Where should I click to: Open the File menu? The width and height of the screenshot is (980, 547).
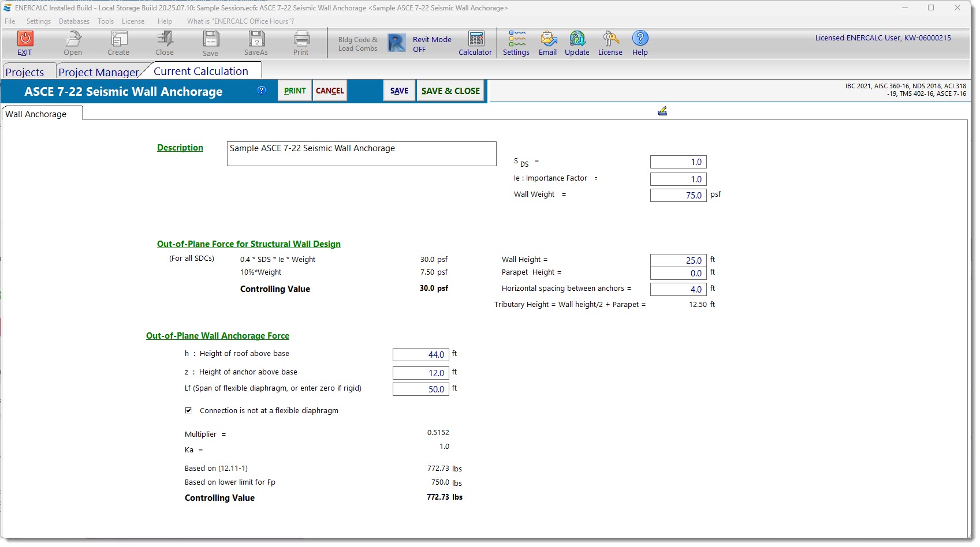pyautogui.click(x=10, y=21)
